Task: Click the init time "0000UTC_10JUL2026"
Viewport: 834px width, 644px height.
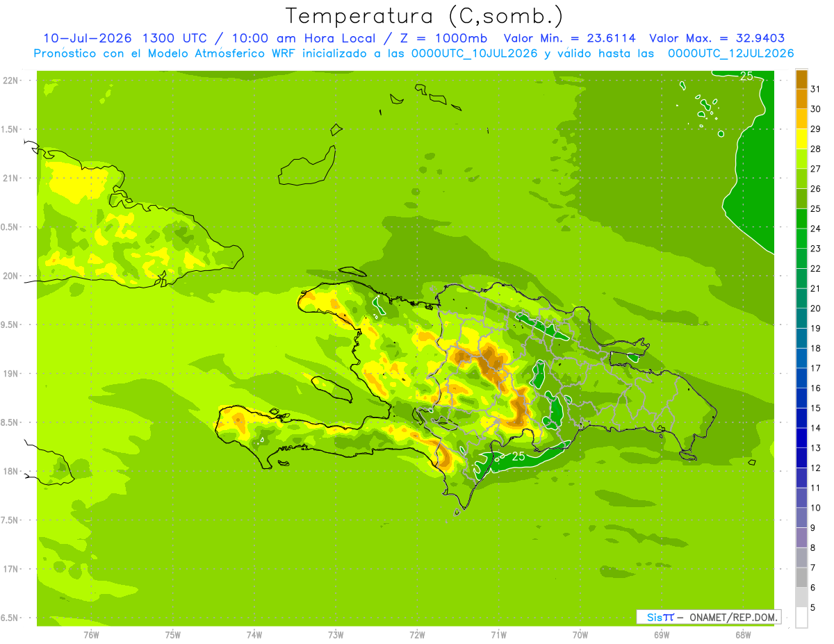Action: [x=475, y=53]
